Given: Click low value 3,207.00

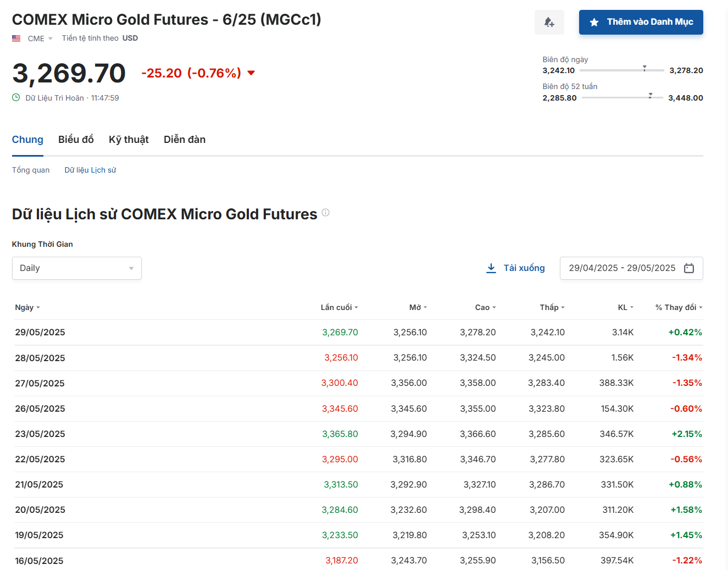Looking at the screenshot, I should (547, 510).
